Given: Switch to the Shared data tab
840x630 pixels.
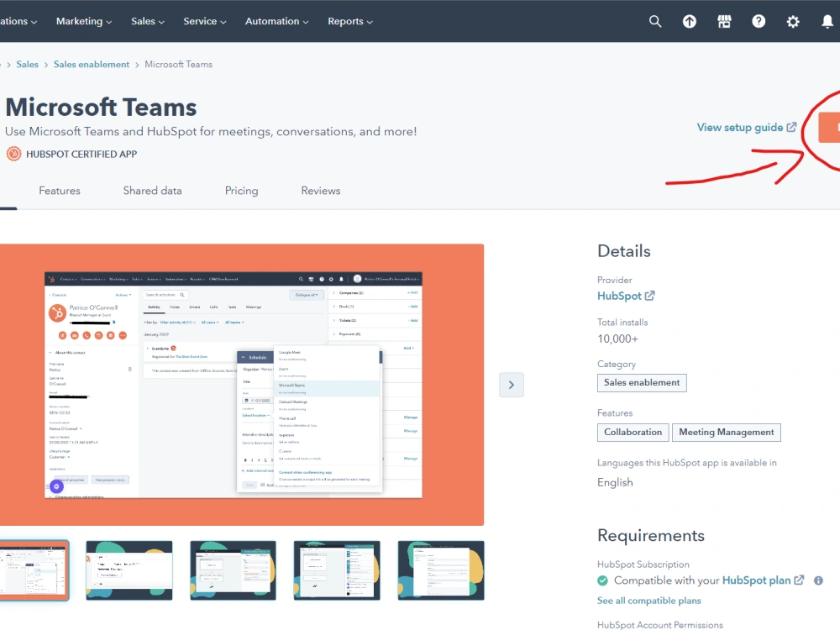Looking at the screenshot, I should tap(152, 191).
